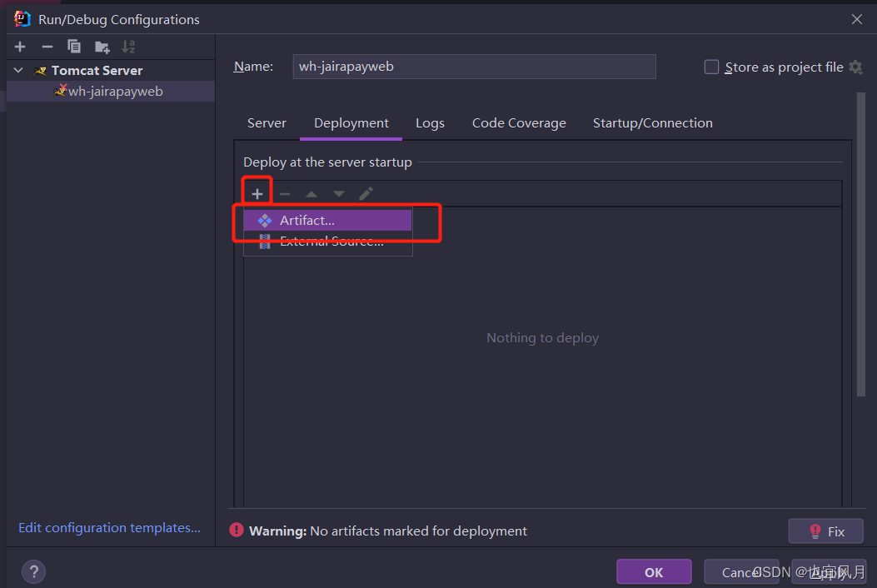Viewport: 877px width, 588px height.
Task: Click warning text about no artifacts
Action: coord(388,531)
